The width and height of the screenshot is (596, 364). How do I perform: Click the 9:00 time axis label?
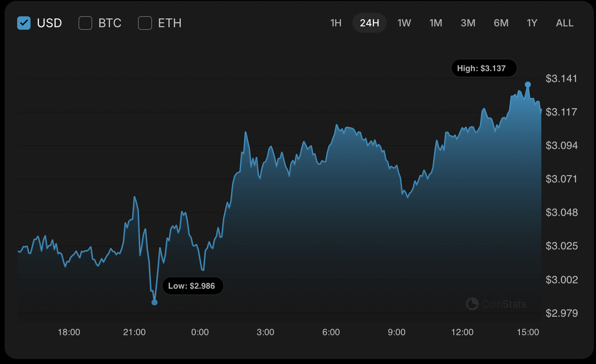(x=396, y=332)
